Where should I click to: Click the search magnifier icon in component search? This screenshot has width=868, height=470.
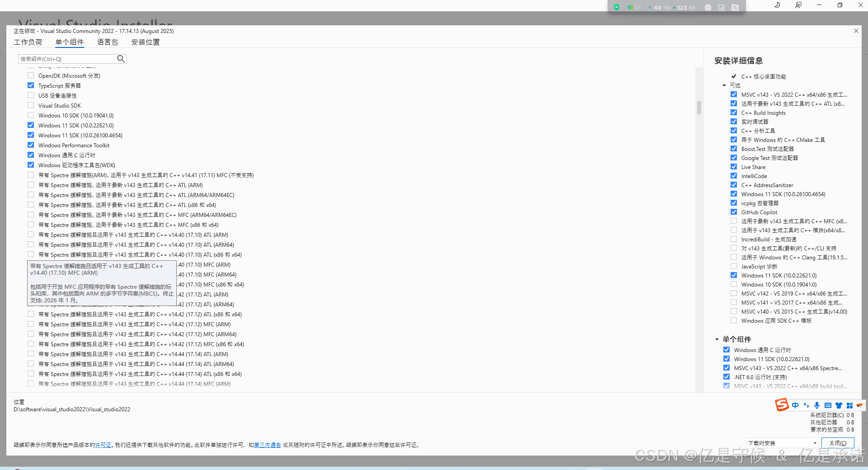point(121,59)
